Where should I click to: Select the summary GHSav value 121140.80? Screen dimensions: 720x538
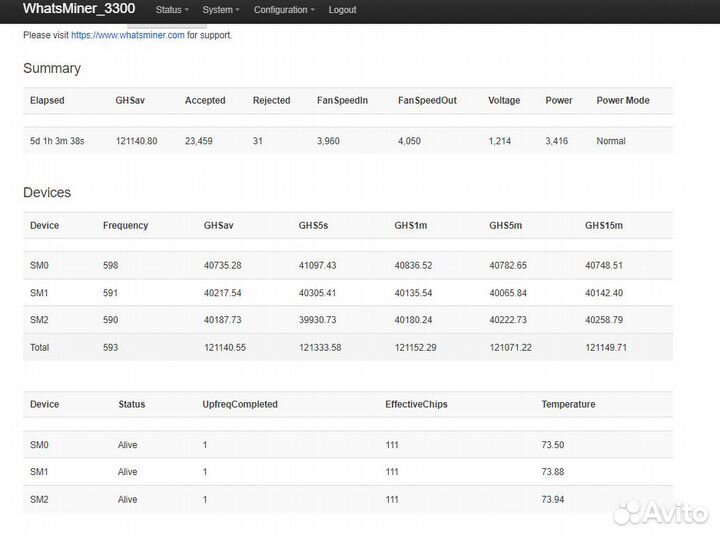[x=136, y=141]
